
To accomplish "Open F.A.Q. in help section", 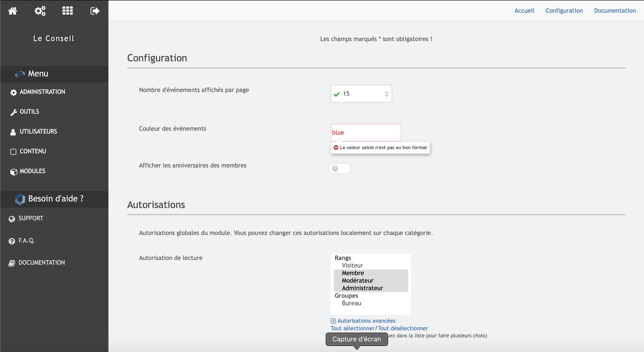I will (26, 240).
